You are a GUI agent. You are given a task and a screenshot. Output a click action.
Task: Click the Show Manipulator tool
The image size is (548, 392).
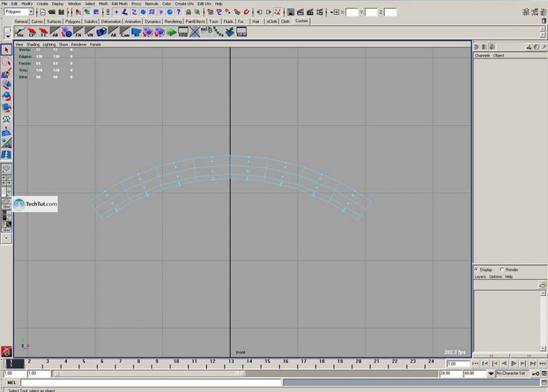6,143
